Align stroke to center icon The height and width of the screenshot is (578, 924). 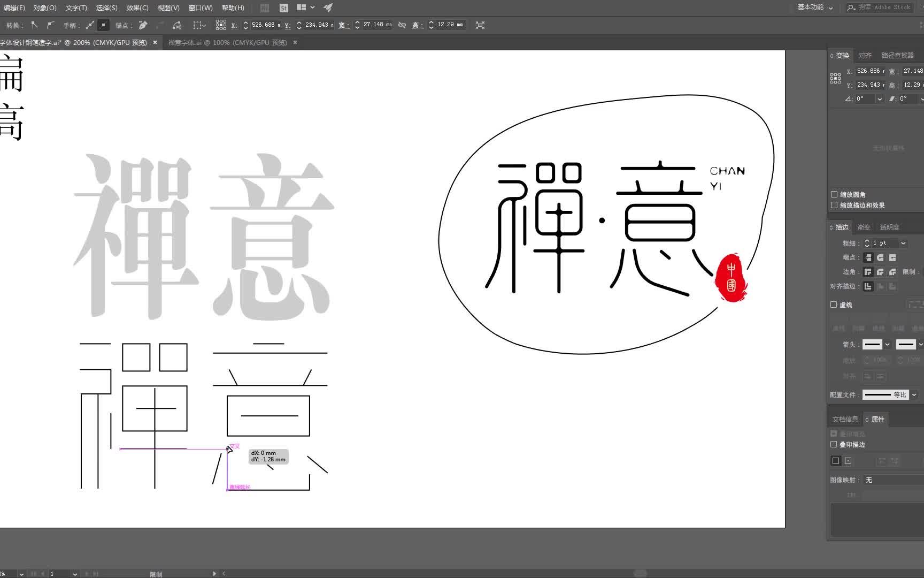coord(868,286)
